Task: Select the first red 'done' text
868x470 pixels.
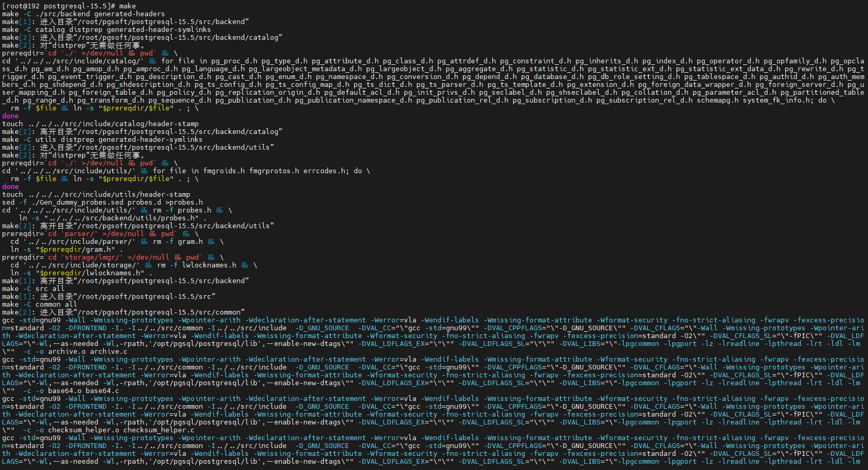Action: [x=10, y=116]
